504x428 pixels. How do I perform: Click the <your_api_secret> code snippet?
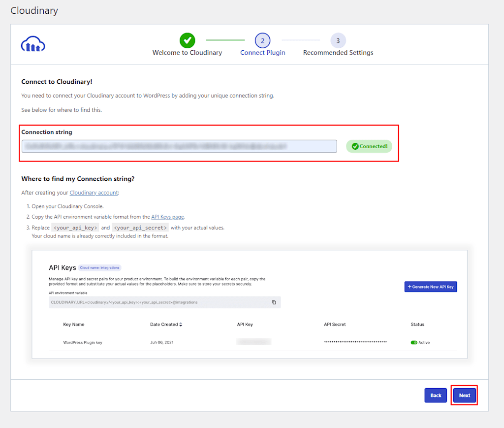click(x=140, y=228)
